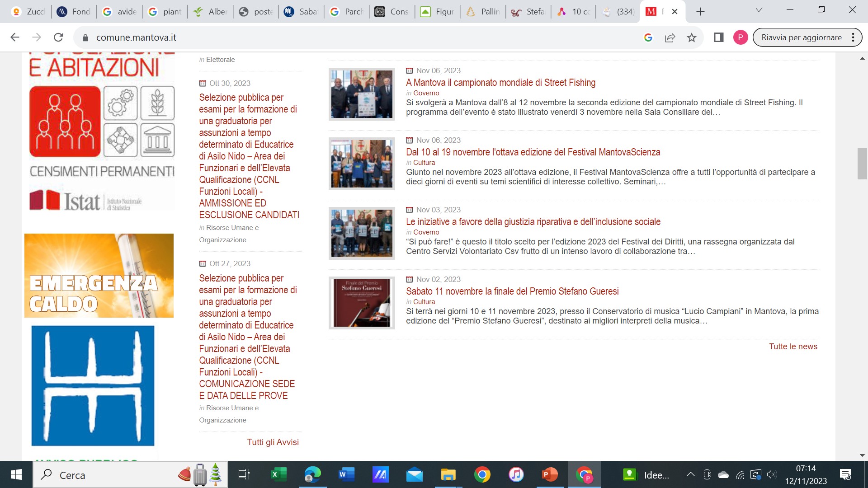The image size is (868, 488).
Task: Click the address bar URL comune.mantova.it
Action: click(x=136, y=38)
